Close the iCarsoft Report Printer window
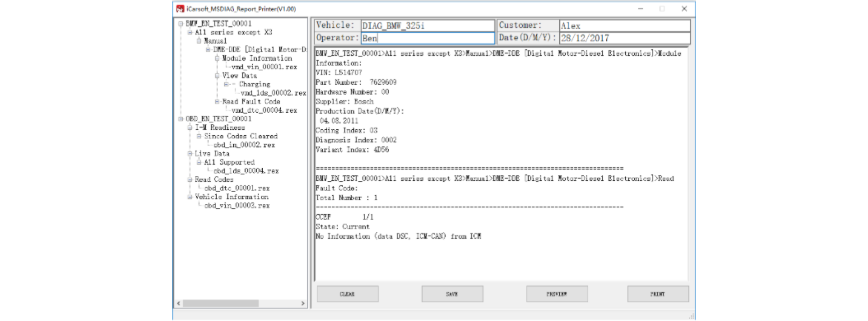Image resolution: width=868 pixels, height=321 pixels. (684, 9)
